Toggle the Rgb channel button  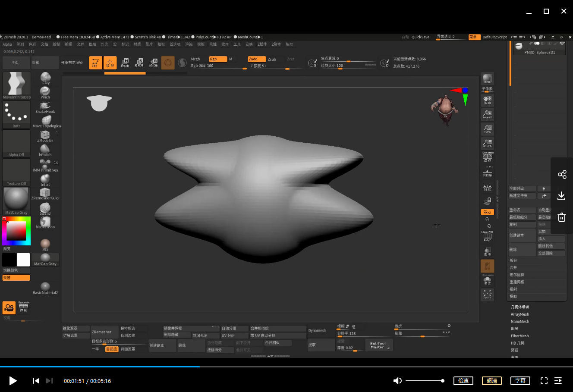point(217,59)
